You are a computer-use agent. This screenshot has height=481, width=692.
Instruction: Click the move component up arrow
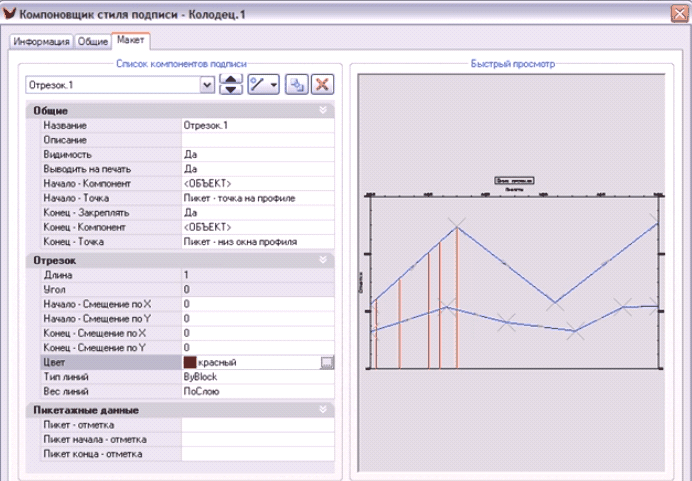click(231, 80)
